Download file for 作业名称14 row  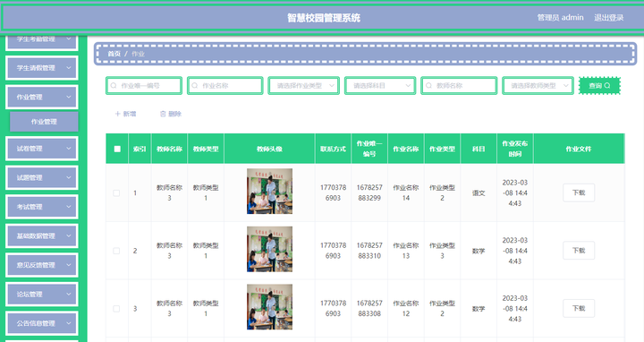pyautogui.click(x=579, y=192)
